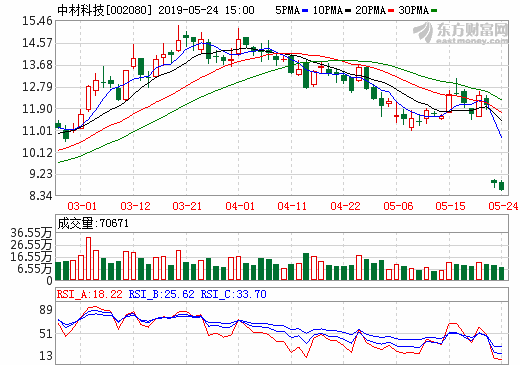Click the 15.46 price axis label
520x365 pixels.
click(37, 21)
